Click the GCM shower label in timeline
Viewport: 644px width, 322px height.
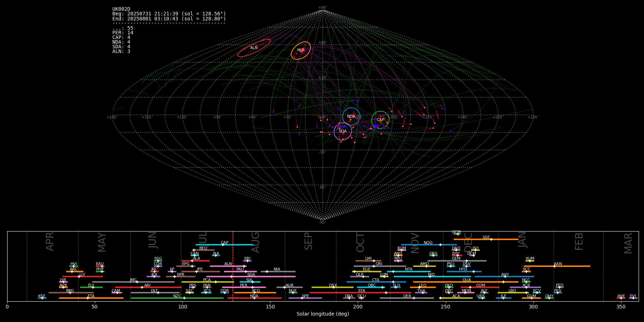pos(456,232)
